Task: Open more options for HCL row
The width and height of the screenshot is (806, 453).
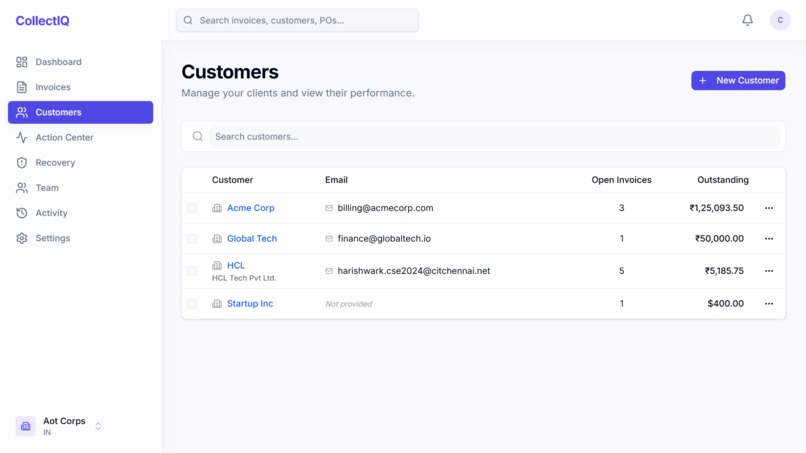Action: click(x=768, y=271)
